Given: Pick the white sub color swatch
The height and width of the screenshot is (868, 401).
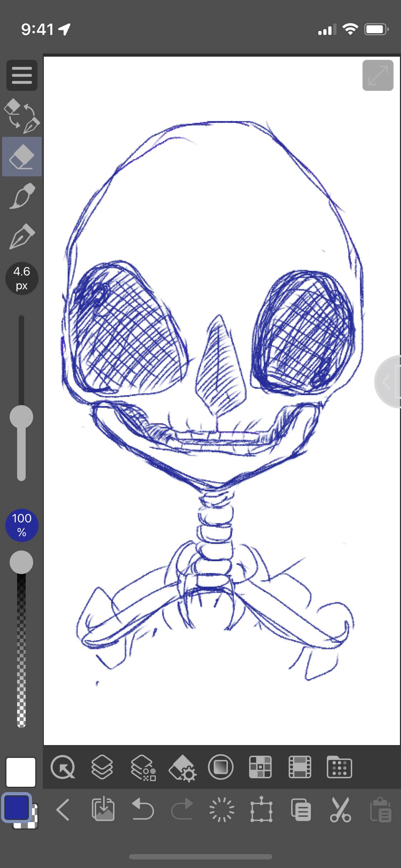Looking at the screenshot, I should [21, 772].
